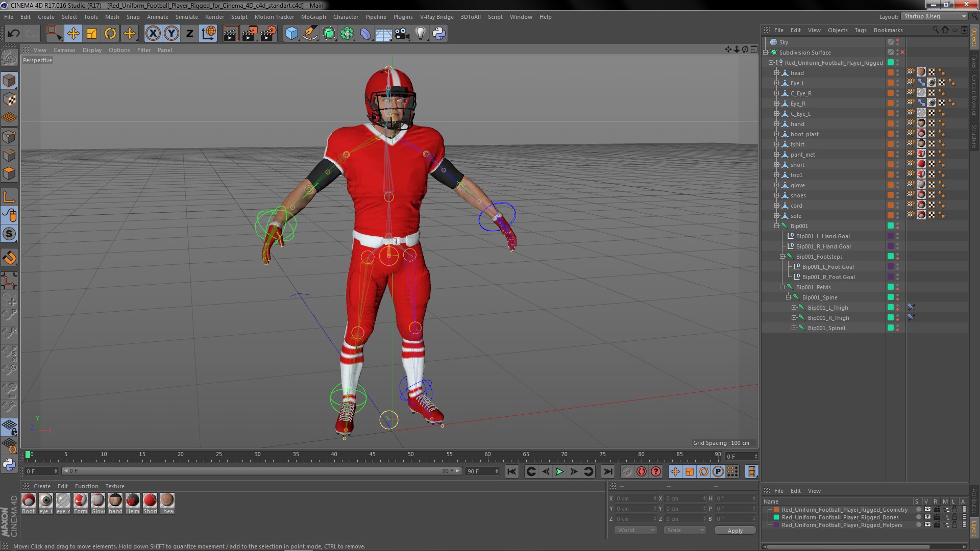
Task: Add a deformer object
Action: coord(365,34)
